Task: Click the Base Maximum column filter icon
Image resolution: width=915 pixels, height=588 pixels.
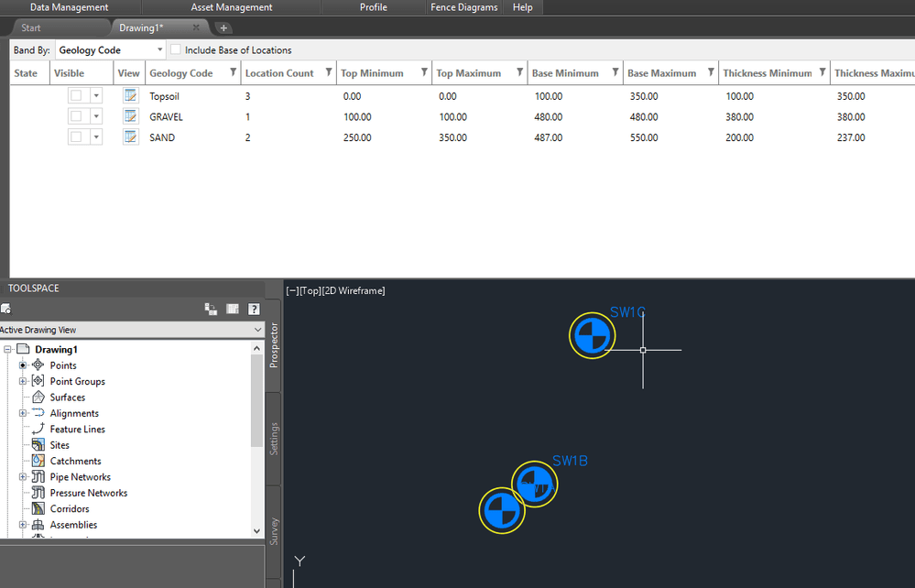Action: [x=711, y=72]
